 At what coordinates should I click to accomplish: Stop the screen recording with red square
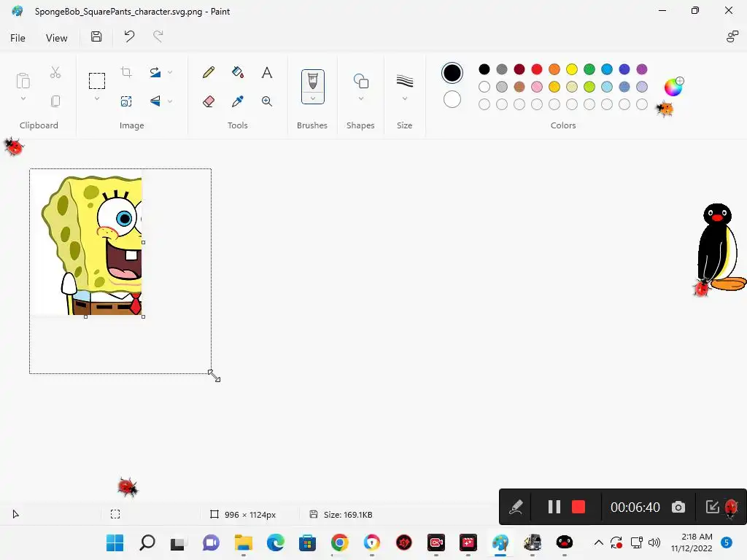[578, 507]
